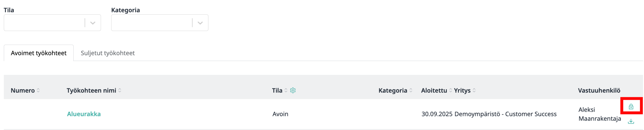Switch to the Suljetut työkohteet tab
This screenshot has height=130, width=644.
click(107, 53)
